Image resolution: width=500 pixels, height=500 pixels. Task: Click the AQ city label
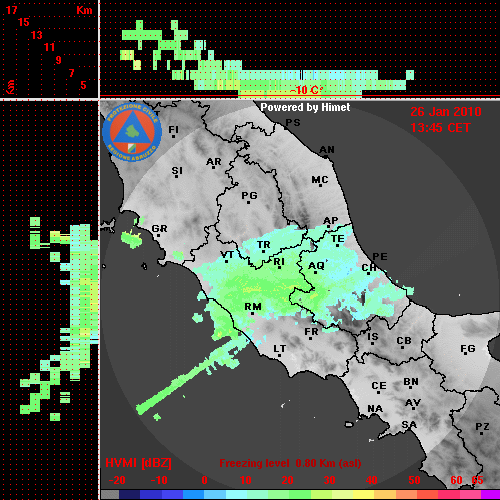tap(316, 266)
